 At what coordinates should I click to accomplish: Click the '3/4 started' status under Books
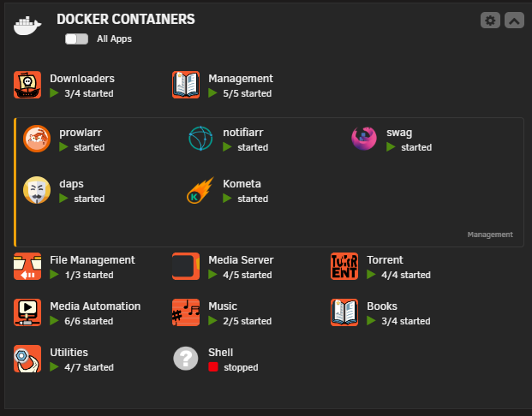point(406,321)
